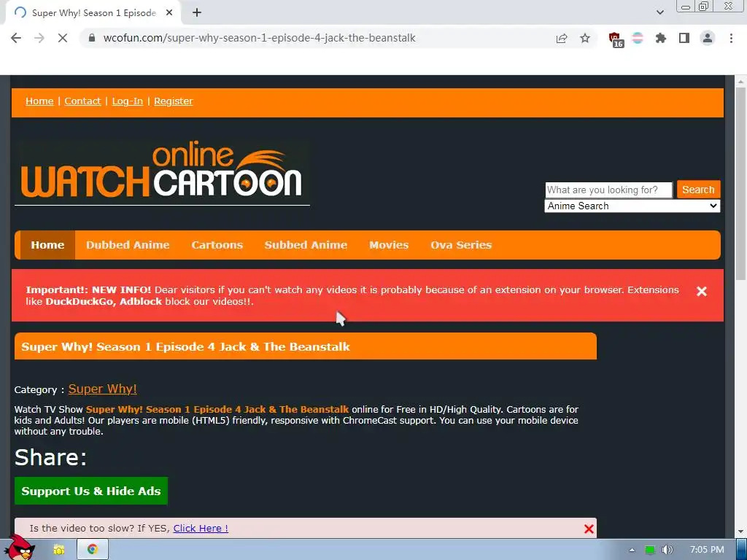Open the ad blocker extension showing 16
Image resolution: width=747 pixels, height=560 pixels.
pos(616,39)
